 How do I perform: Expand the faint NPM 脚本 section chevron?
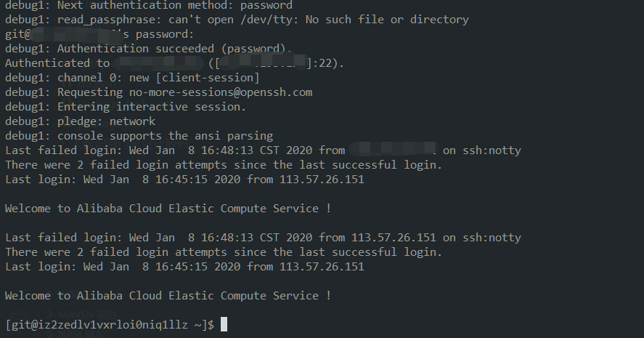(49, 334)
